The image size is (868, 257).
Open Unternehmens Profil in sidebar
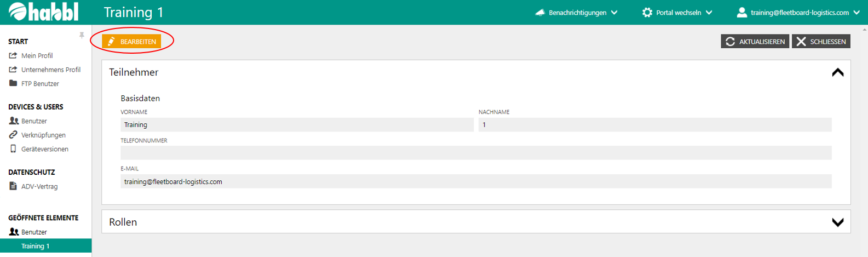[x=50, y=70]
